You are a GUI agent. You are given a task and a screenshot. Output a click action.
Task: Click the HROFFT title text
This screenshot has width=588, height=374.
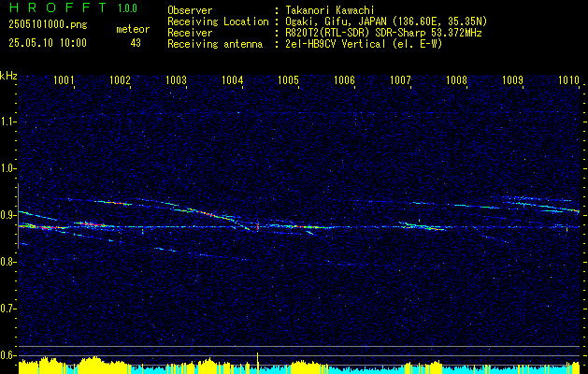(x=58, y=7)
